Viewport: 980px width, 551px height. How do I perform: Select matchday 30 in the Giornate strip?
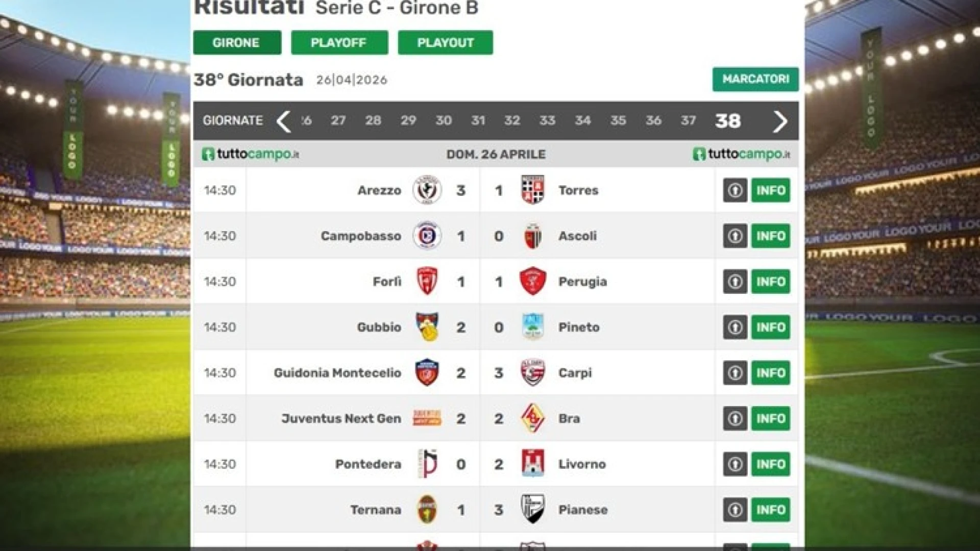point(444,121)
